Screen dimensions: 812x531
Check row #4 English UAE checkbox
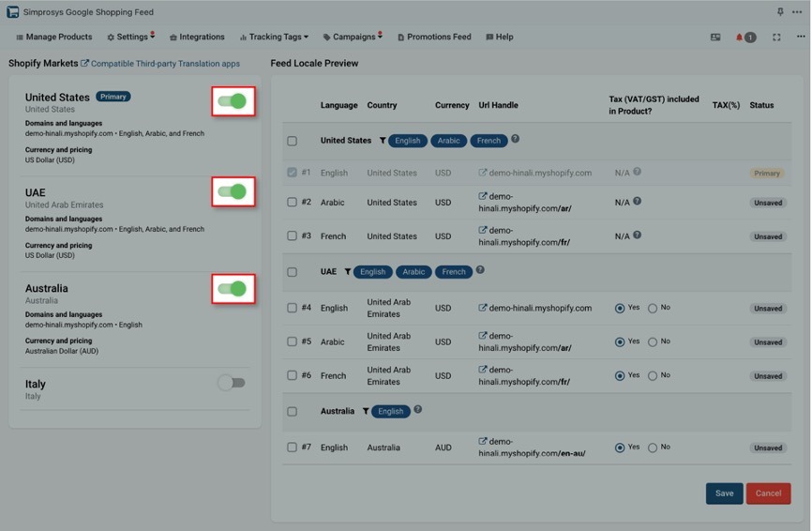(292, 308)
